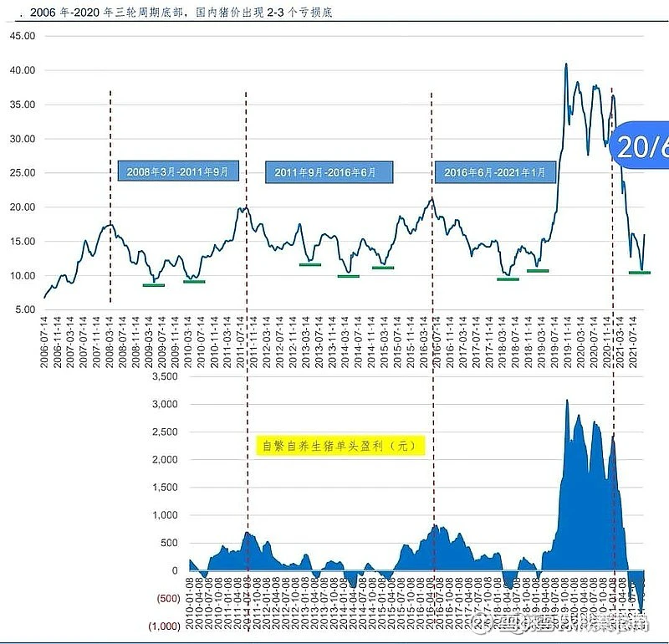The height and width of the screenshot is (644, 669).
Task: Select the 2016年6月-2021年1月 period label
Action: 495,172
